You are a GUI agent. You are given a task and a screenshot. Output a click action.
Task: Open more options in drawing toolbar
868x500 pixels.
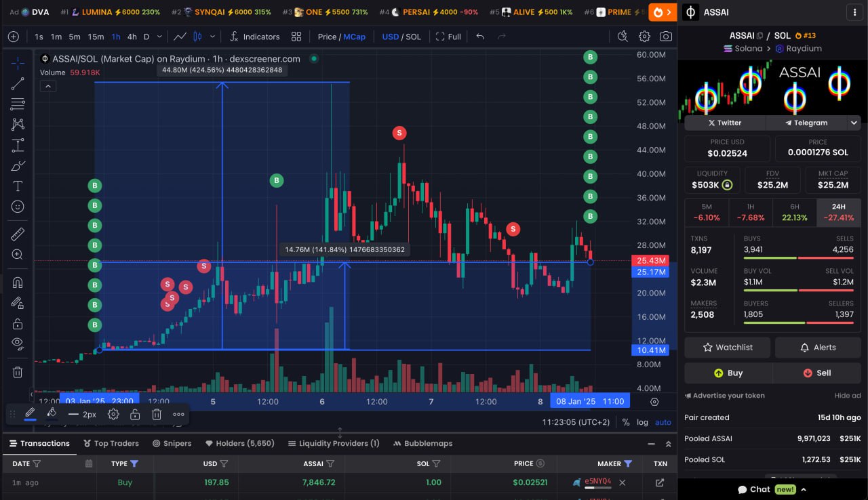coord(178,414)
